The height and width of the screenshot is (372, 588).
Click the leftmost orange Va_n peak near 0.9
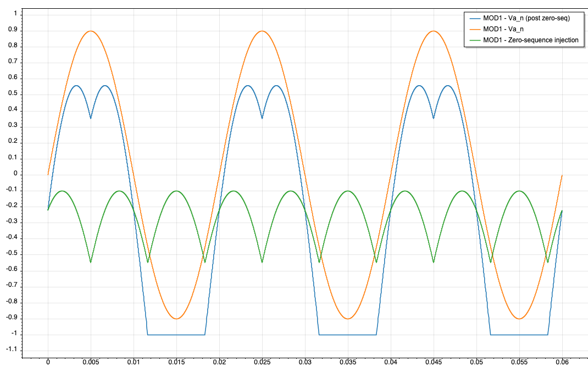click(x=91, y=31)
